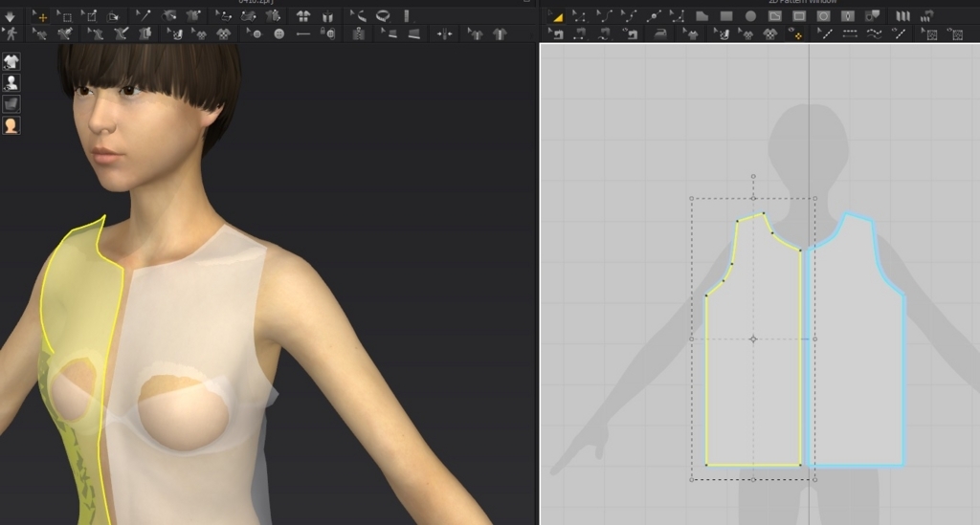Select the Pleats fold tool

tap(903, 16)
